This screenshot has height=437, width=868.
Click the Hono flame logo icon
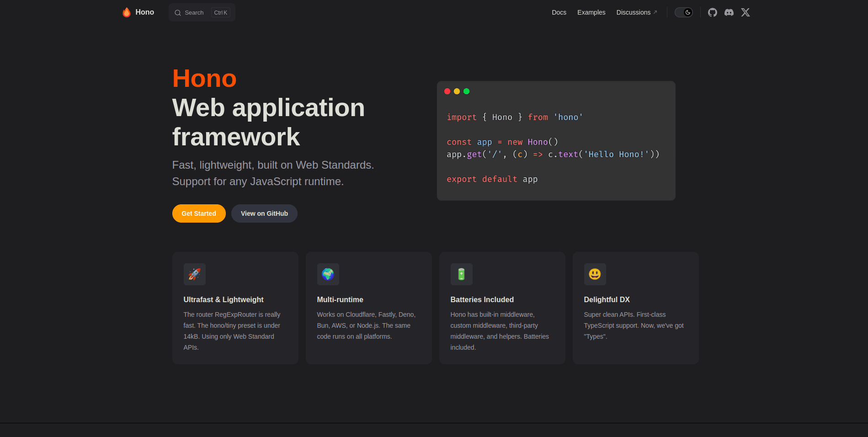point(127,12)
